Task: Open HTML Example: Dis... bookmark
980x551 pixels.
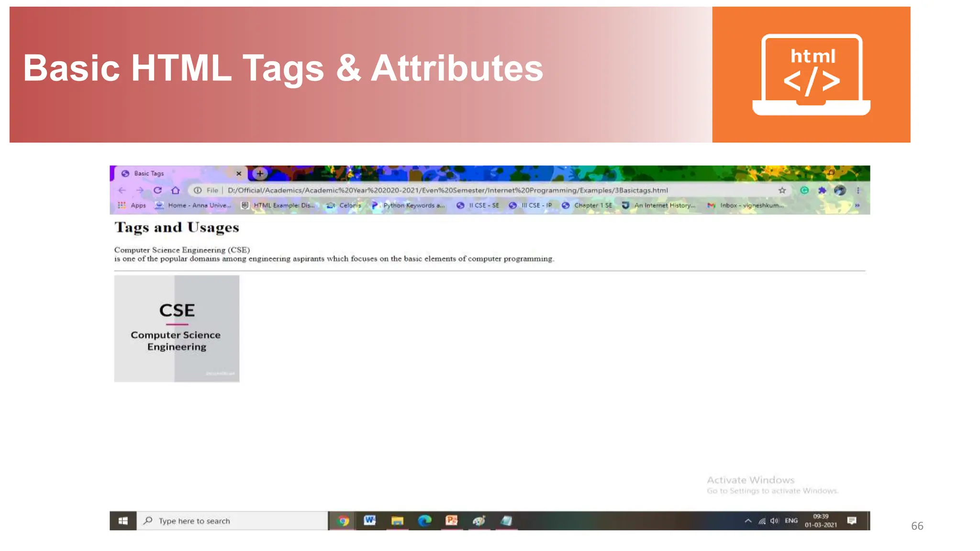Action: [x=278, y=206]
